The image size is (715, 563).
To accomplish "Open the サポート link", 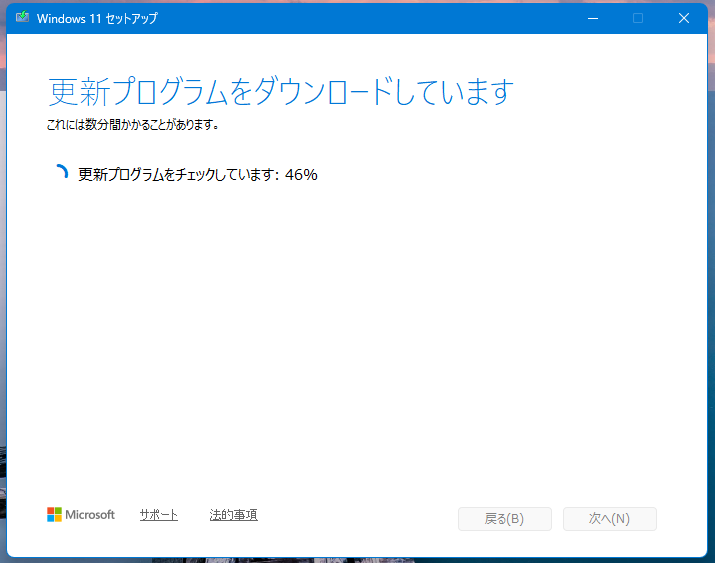I will 159,515.
